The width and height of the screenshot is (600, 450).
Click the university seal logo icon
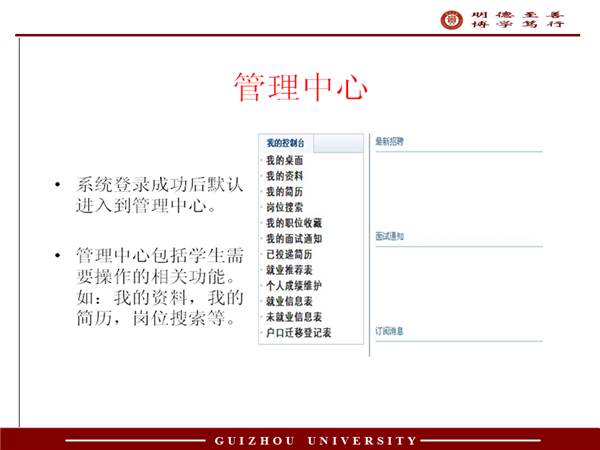point(453,18)
